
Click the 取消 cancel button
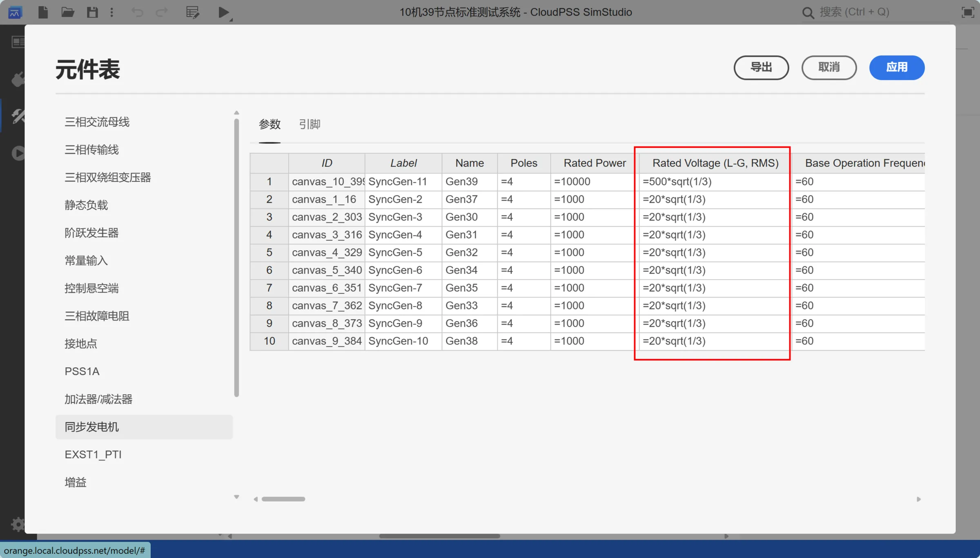coord(829,67)
